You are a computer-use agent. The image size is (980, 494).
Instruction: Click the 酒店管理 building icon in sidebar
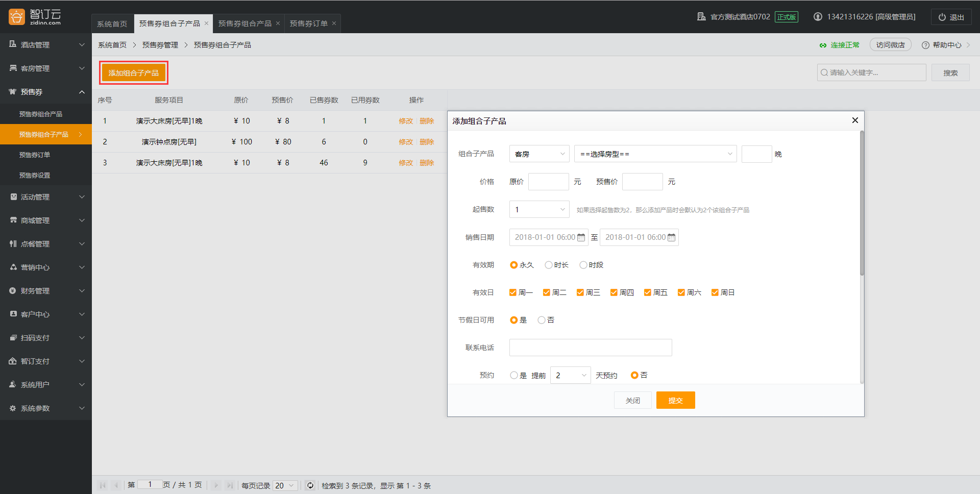13,44
